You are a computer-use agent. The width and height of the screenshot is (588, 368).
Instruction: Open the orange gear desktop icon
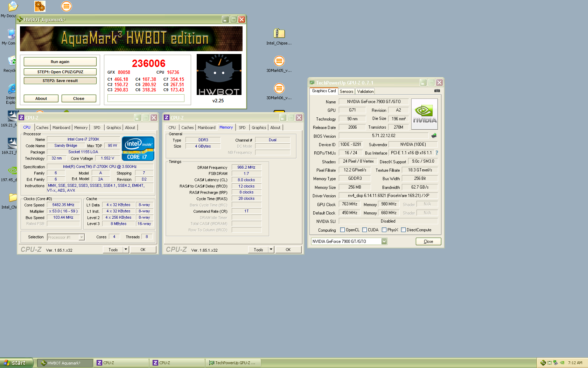40,6
